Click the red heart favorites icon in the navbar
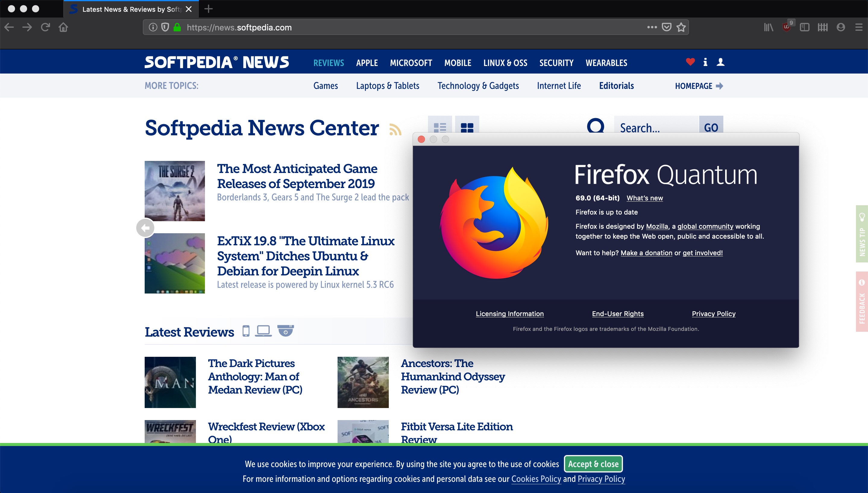This screenshot has width=868, height=493. pyautogui.click(x=690, y=62)
